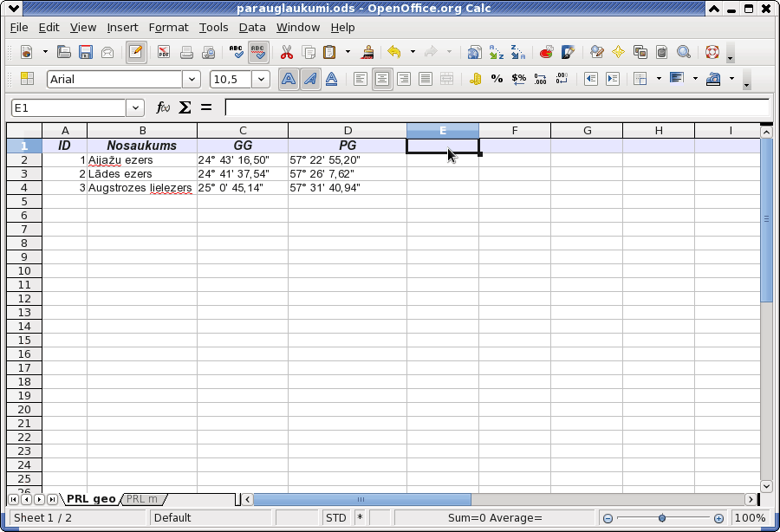Align cell content left

361,79
